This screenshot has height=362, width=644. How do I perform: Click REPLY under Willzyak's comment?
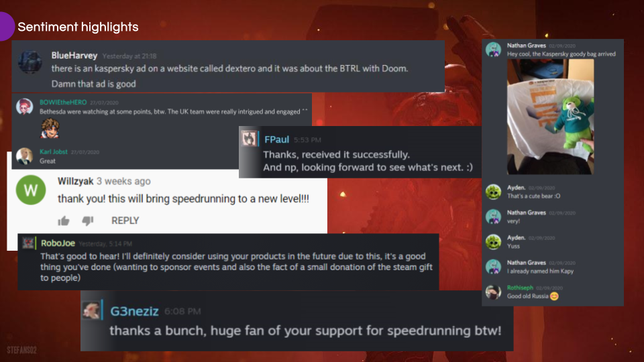pos(125,221)
